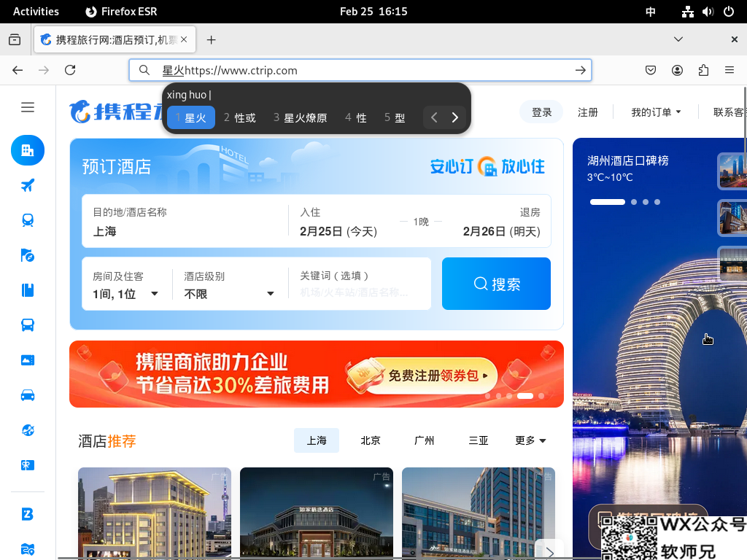Screen dimensions: 747x560
Task: Open the third recommended hotel thumbnail
Action: (x=479, y=513)
